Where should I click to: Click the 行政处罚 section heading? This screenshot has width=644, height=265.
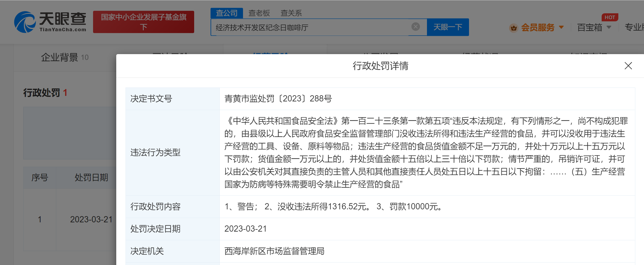[42, 93]
